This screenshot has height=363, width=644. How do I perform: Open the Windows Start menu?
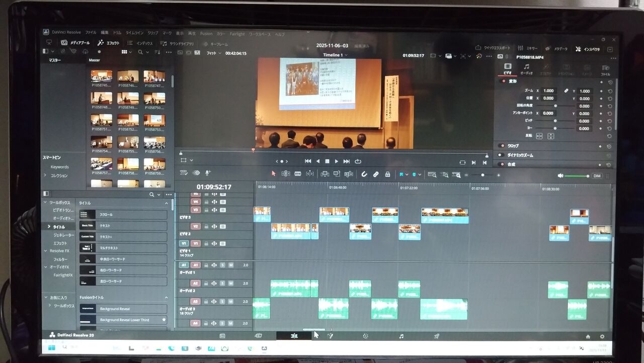[x=51, y=347]
